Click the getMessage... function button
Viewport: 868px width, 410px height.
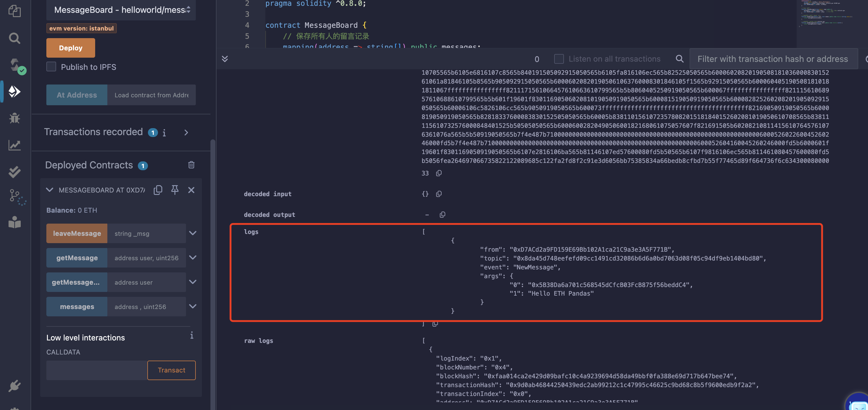pos(77,282)
